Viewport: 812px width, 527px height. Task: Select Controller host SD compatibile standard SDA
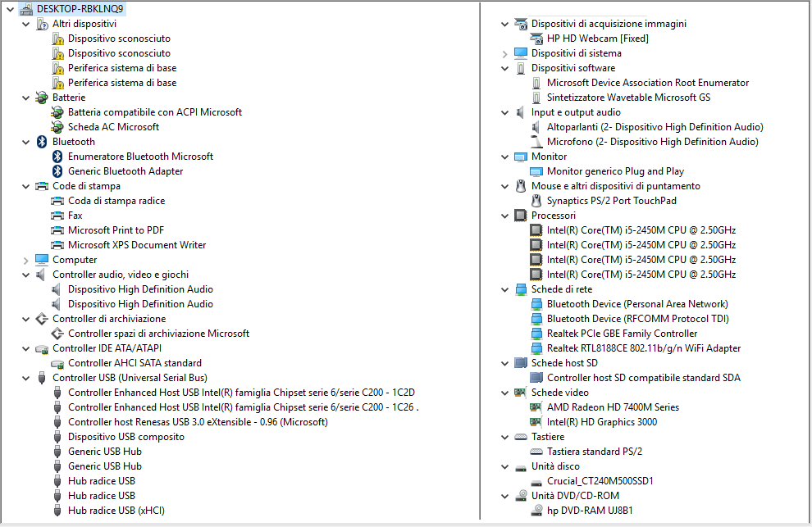pyautogui.click(x=644, y=378)
